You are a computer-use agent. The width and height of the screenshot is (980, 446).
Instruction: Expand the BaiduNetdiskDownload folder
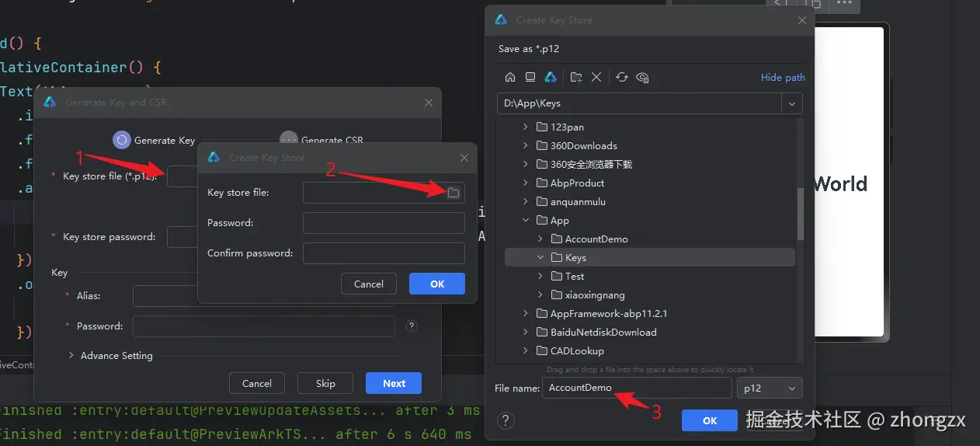click(526, 333)
